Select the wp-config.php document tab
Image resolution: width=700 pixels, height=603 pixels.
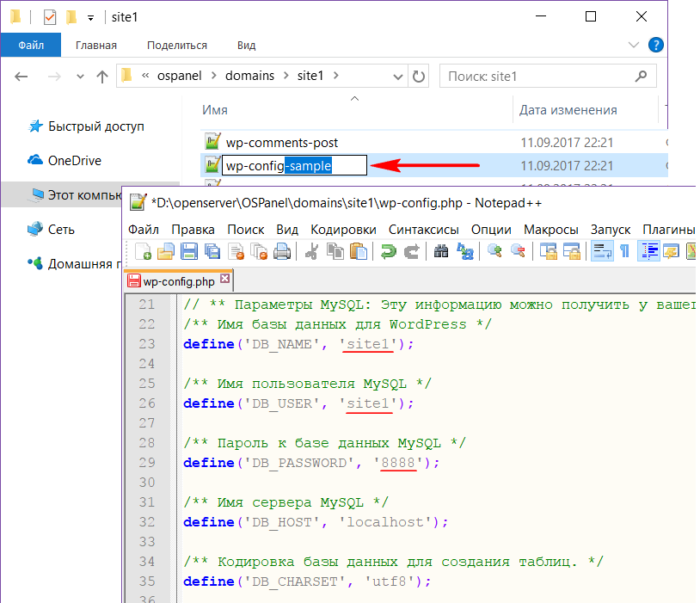(x=178, y=281)
